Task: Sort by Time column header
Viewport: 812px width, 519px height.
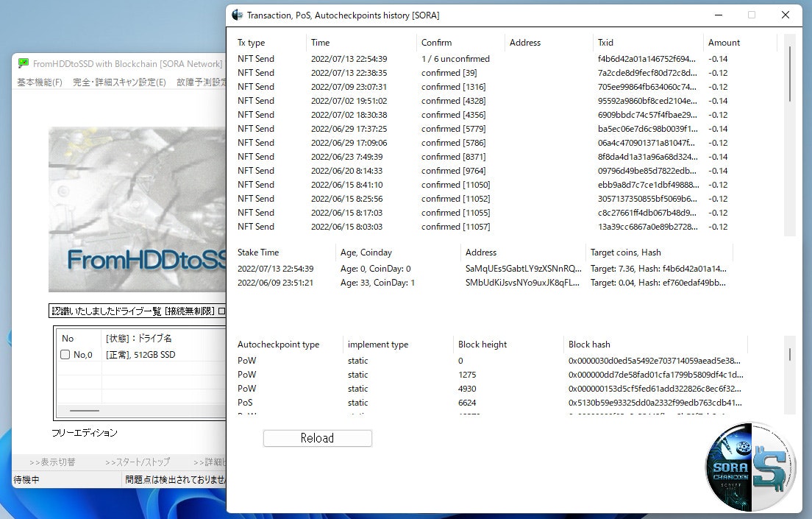Action: coord(361,43)
